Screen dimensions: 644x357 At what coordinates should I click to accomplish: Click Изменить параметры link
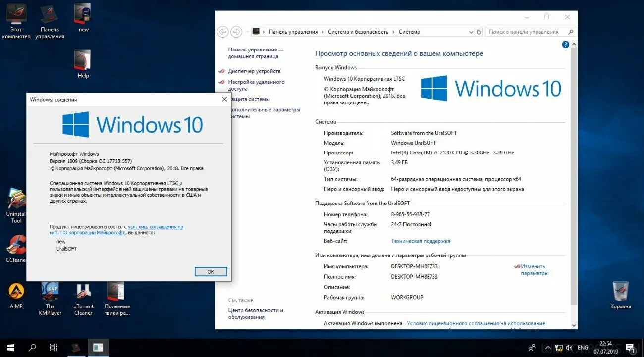point(535,270)
